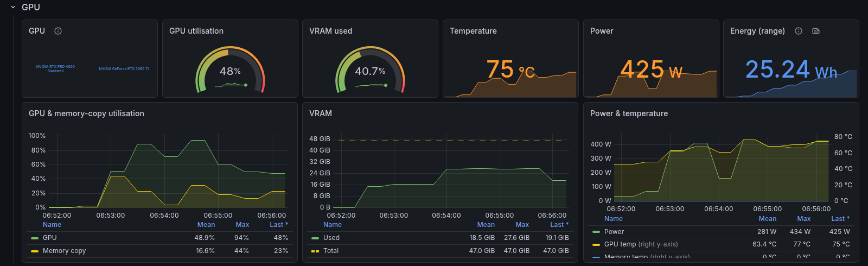
Task: Click Used max value 27.6 GiB
Action: point(516,238)
